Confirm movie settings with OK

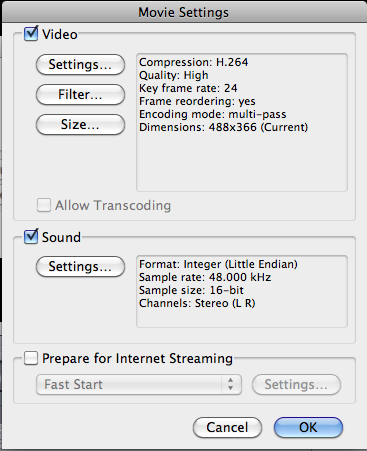(308, 427)
